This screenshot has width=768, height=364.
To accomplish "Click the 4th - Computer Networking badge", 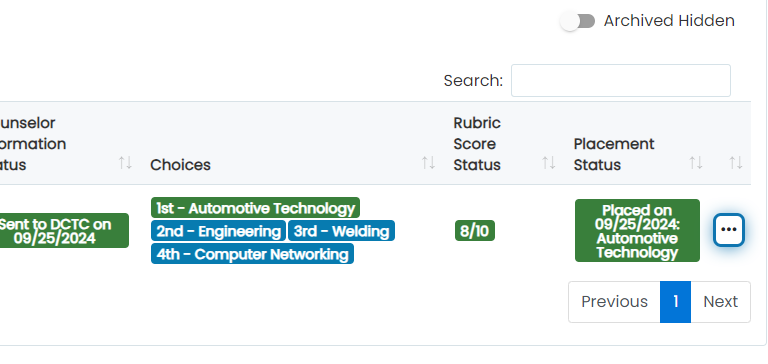I will point(252,254).
